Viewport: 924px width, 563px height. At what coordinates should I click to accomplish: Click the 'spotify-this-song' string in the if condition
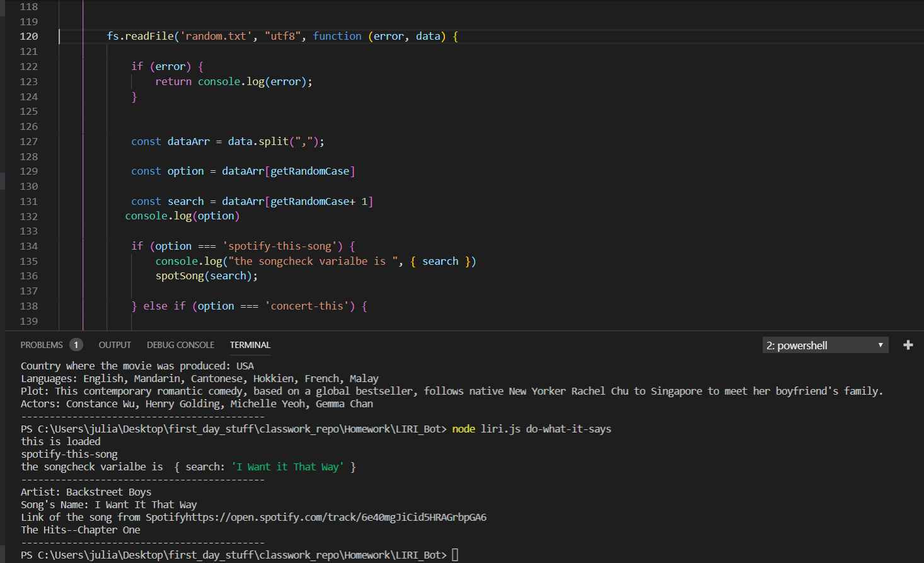coord(279,247)
